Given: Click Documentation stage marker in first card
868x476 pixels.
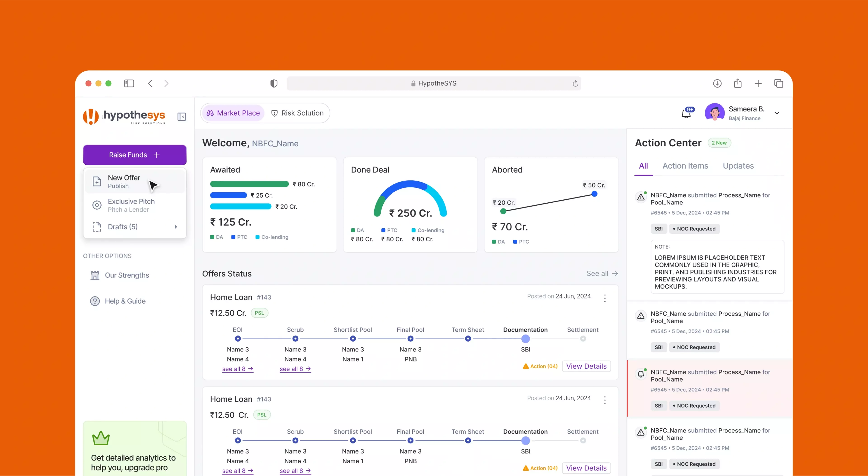Looking at the screenshot, I should [x=525, y=339].
